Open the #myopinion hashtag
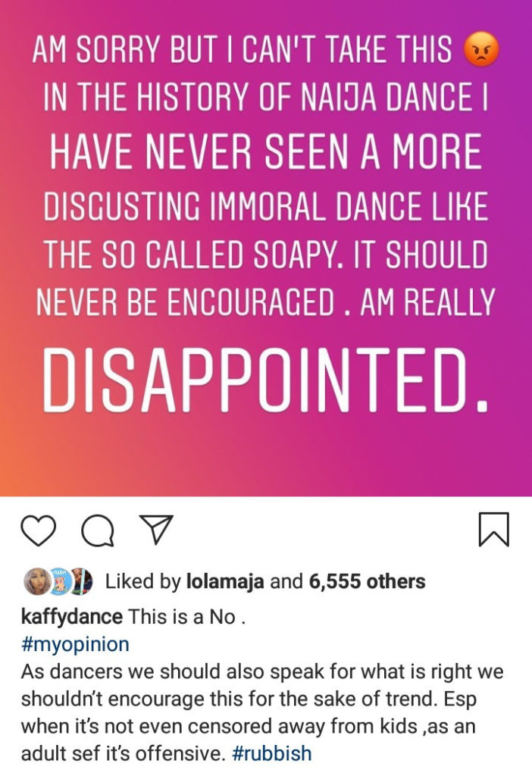This screenshot has width=532, height=776. point(75,644)
